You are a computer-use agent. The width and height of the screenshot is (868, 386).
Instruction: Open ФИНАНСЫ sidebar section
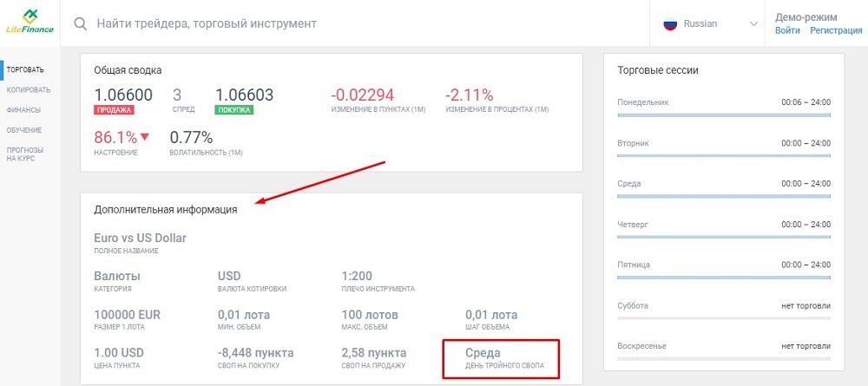point(23,110)
